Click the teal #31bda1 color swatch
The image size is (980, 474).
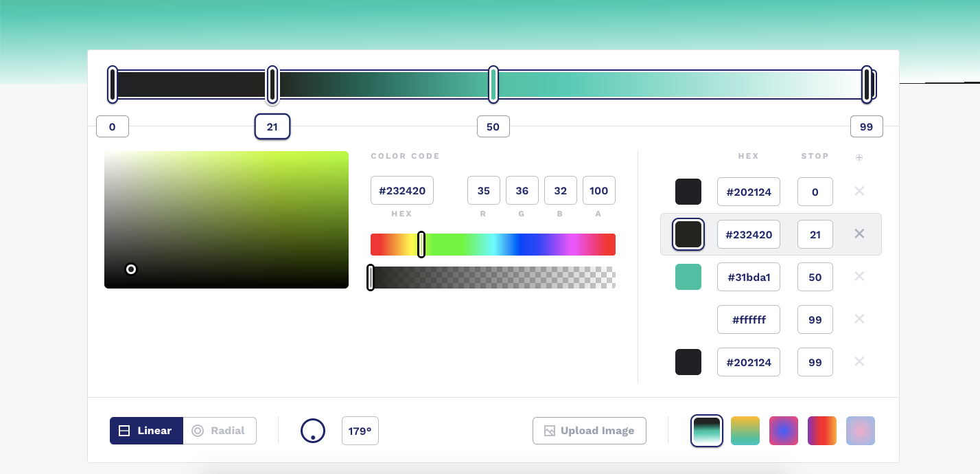click(x=688, y=277)
